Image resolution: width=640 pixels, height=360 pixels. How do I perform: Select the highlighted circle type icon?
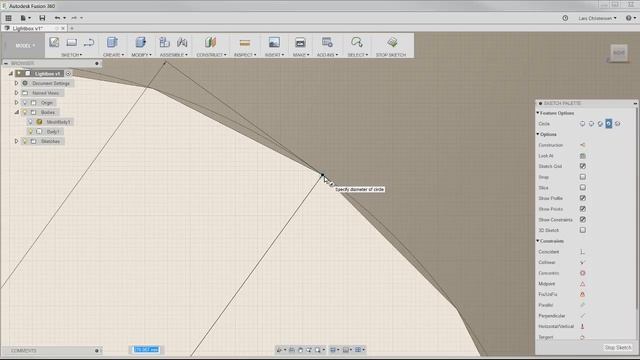[x=609, y=124]
